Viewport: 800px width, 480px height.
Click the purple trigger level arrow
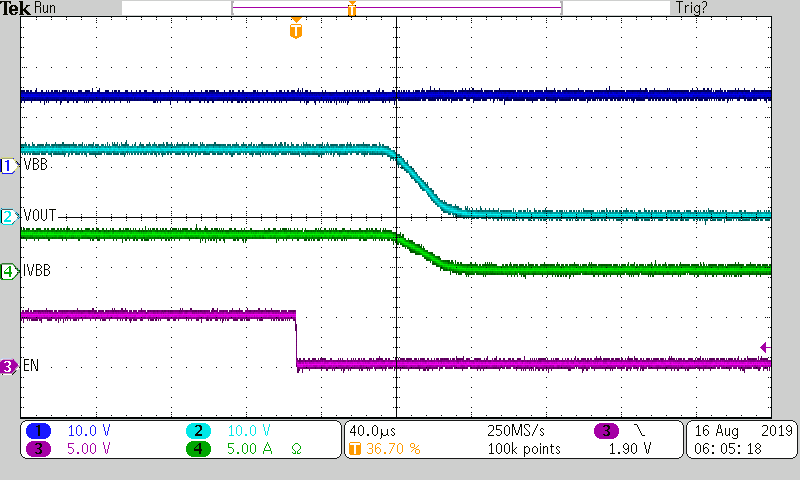coord(765,347)
